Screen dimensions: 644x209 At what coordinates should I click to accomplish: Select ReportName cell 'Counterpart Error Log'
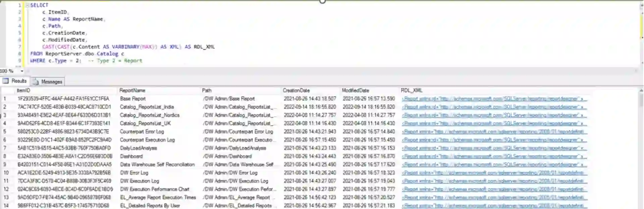(x=142, y=132)
